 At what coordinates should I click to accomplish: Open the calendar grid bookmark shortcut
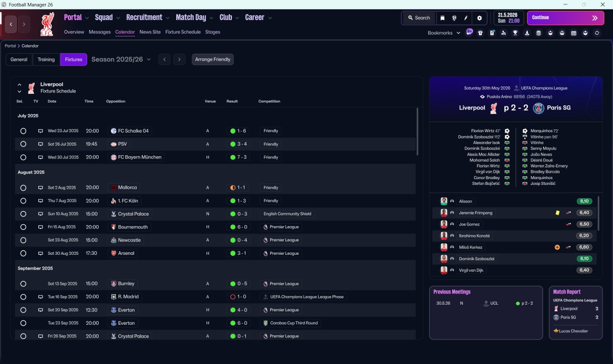(x=574, y=33)
